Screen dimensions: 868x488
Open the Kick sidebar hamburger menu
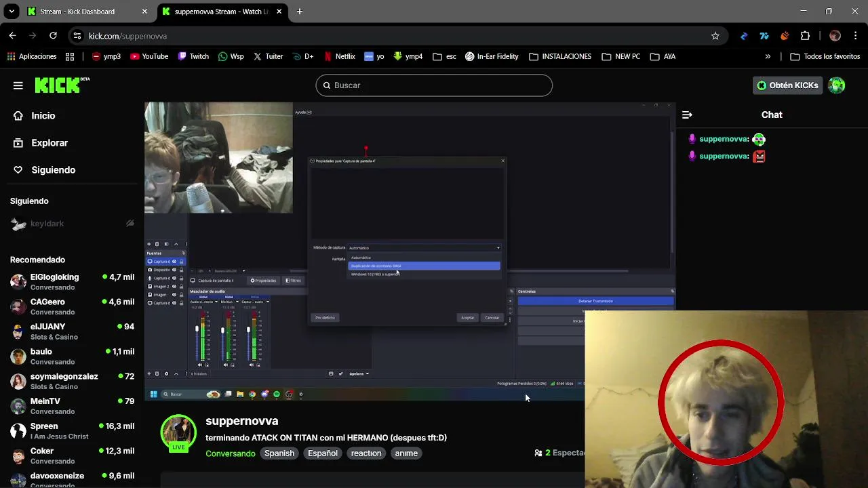[18, 85]
